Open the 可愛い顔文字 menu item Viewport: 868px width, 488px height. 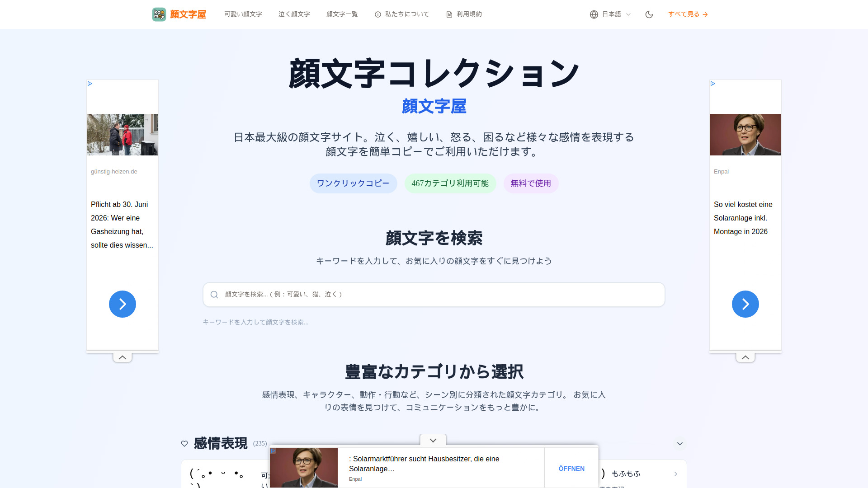coord(243,14)
